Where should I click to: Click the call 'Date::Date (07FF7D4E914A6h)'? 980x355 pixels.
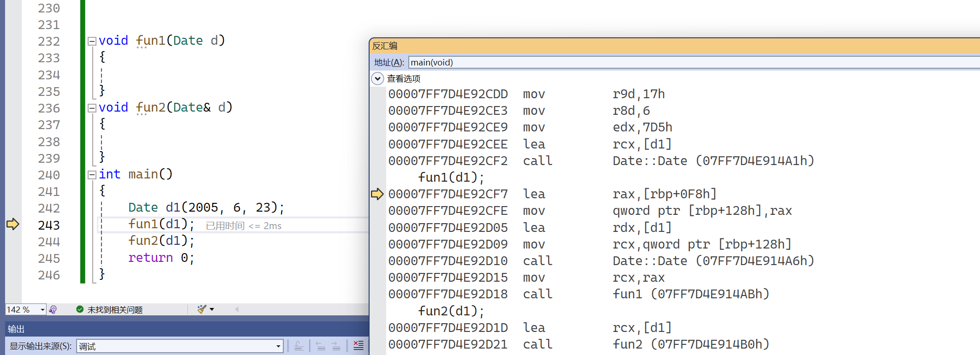tap(713, 261)
